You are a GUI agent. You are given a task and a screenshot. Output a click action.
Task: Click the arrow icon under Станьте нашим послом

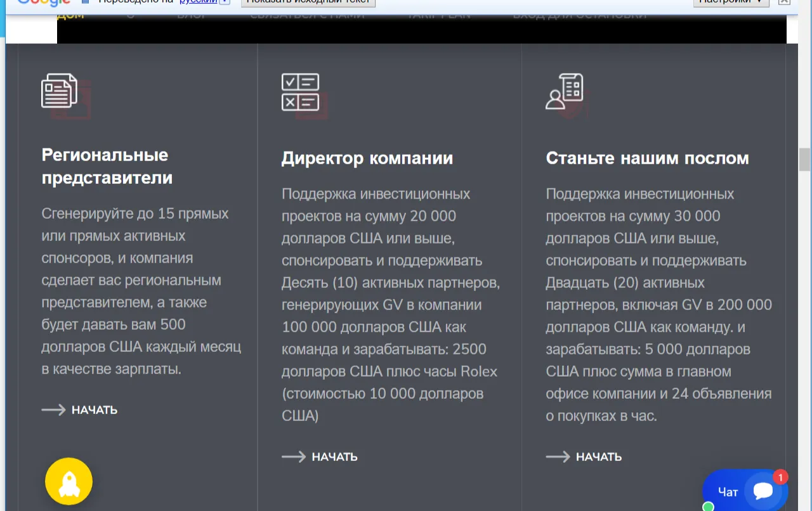coord(558,457)
